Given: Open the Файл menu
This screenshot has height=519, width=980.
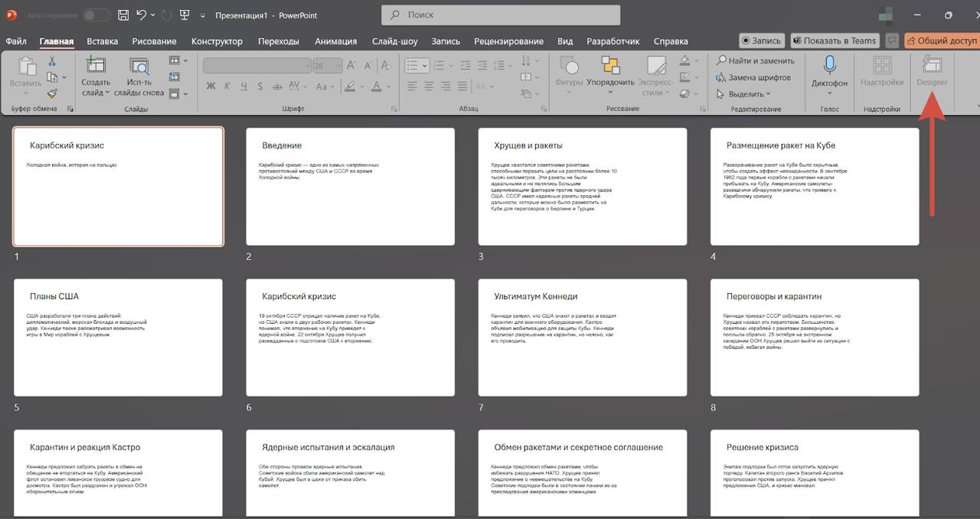Looking at the screenshot, I should (16, 41).
